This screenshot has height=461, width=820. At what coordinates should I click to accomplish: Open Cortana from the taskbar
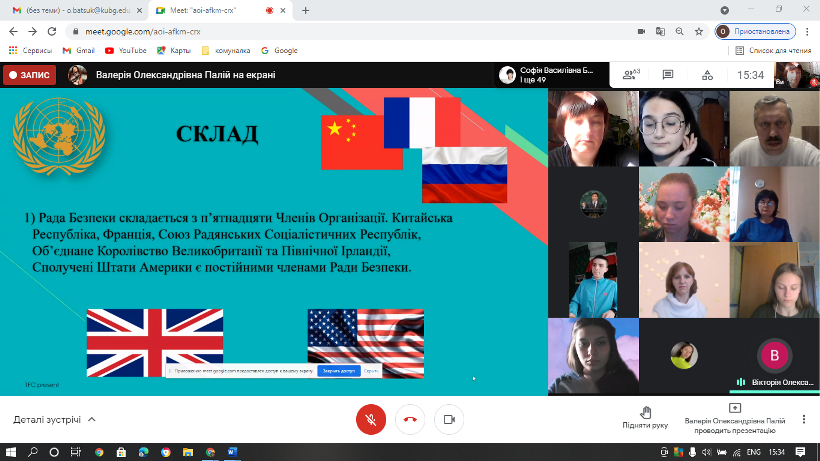coord(54,452)
